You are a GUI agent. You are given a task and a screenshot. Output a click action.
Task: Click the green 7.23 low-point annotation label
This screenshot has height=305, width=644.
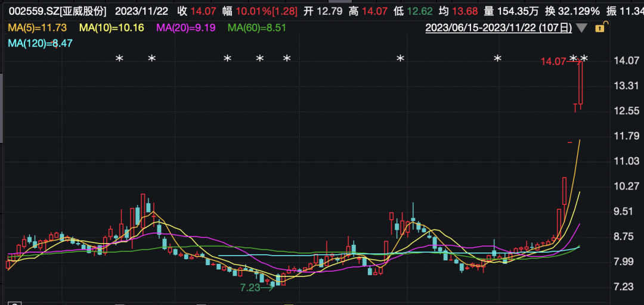(x=250, y=288)
